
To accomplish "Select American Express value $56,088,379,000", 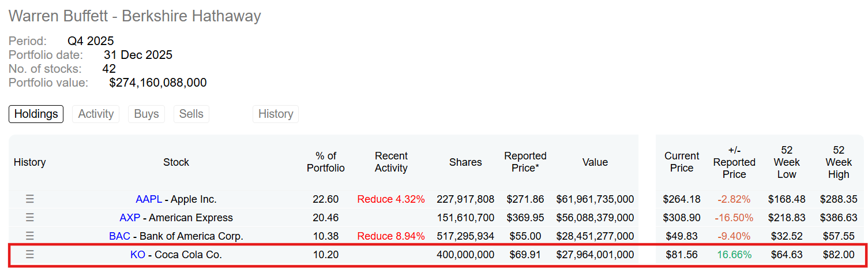I will pos(595,218).
